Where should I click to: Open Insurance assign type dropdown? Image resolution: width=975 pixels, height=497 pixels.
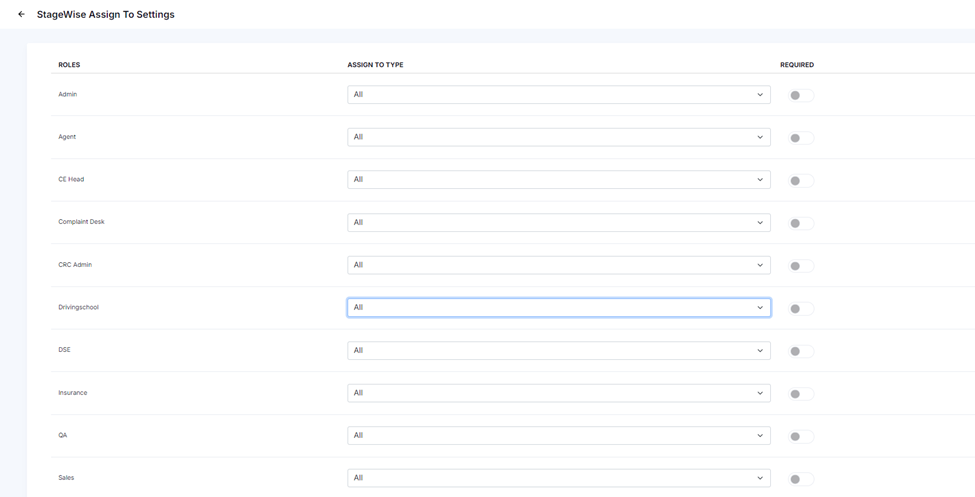(x=558, y=393)
